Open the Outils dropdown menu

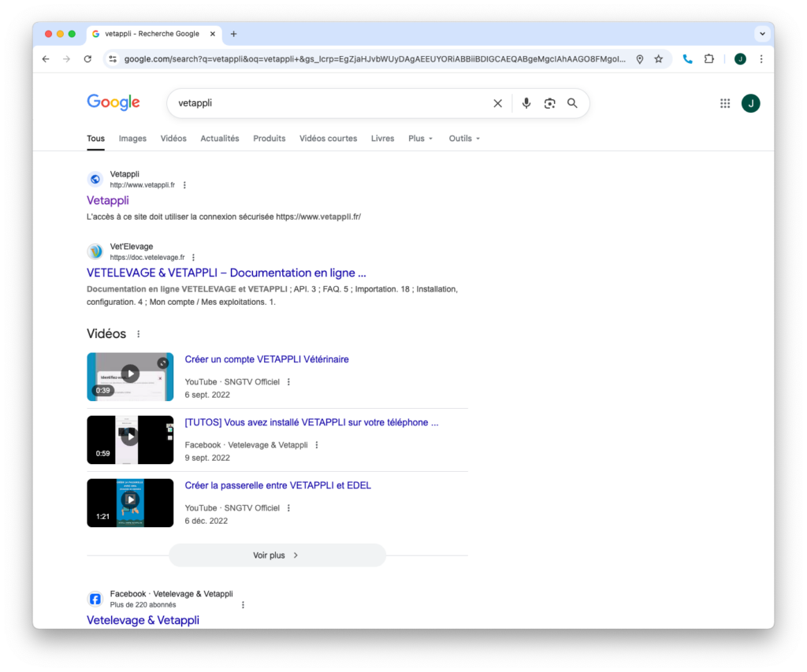464,139
